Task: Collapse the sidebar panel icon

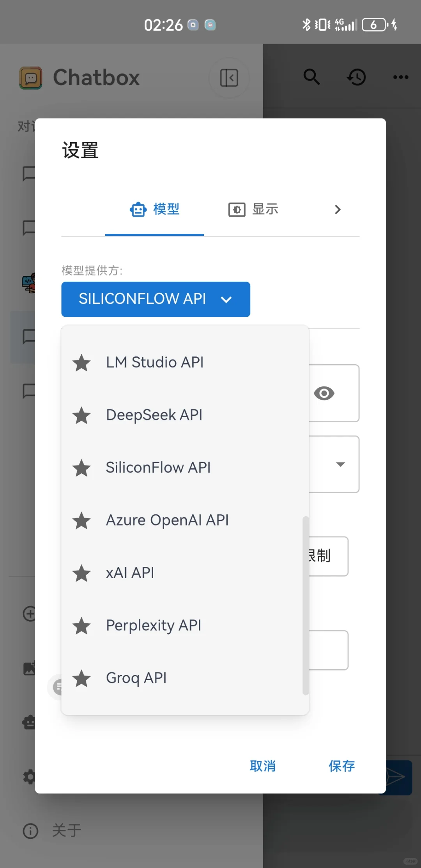Action: pyautogui.click(x=229, y=78)
